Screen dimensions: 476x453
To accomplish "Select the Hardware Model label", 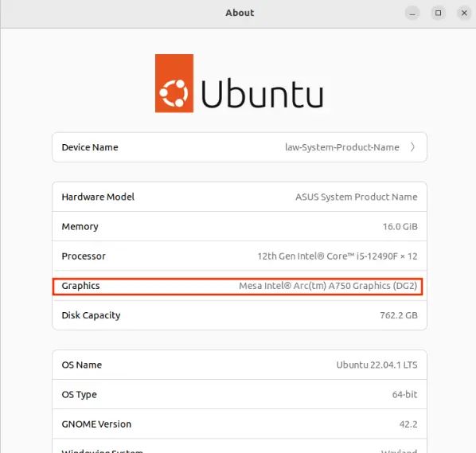I will tap(98, 197).
